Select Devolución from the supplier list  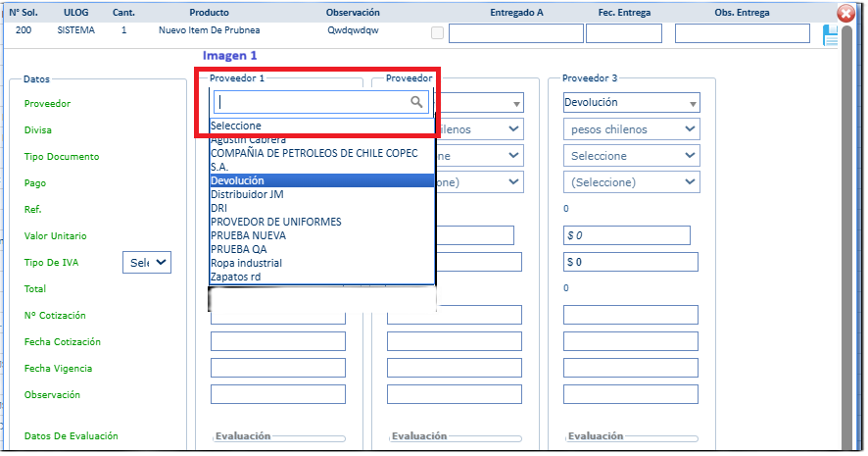click(x=321, y=180)
